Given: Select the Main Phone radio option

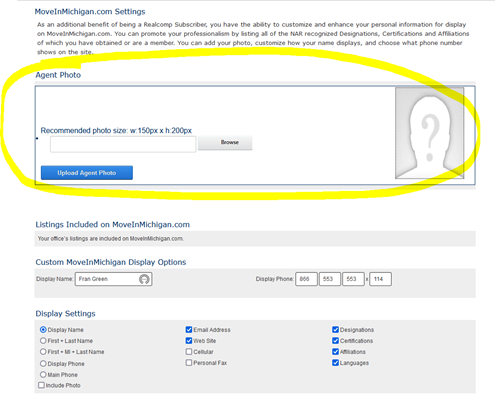Looking at the screenshot, I should (43, 375).
